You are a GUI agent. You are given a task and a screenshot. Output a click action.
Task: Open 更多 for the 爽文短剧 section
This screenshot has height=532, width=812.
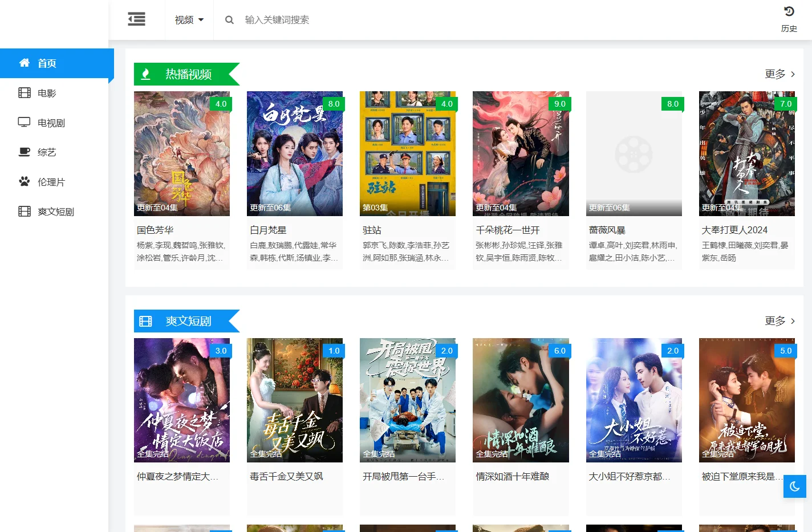pos(779,321)
